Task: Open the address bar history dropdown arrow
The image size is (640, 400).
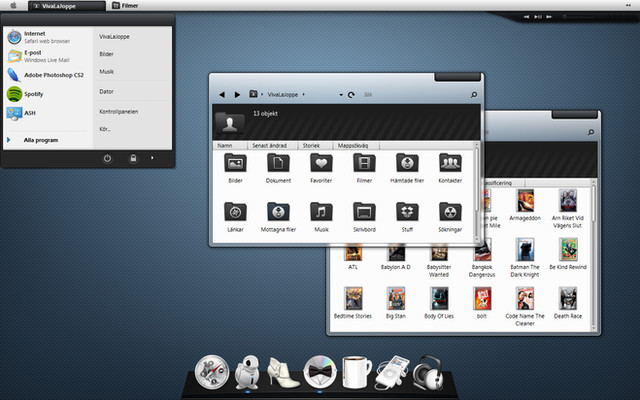Action: (341, 95)
